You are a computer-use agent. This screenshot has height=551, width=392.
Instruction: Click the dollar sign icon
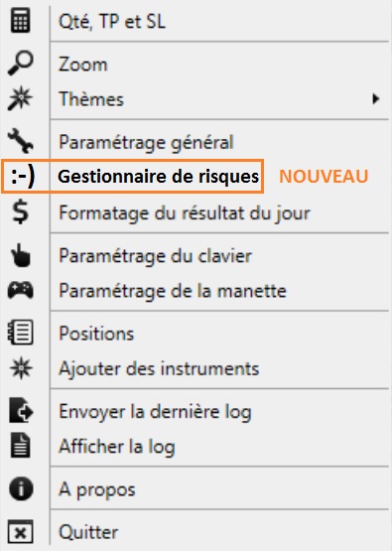click(x=21, y=212)
